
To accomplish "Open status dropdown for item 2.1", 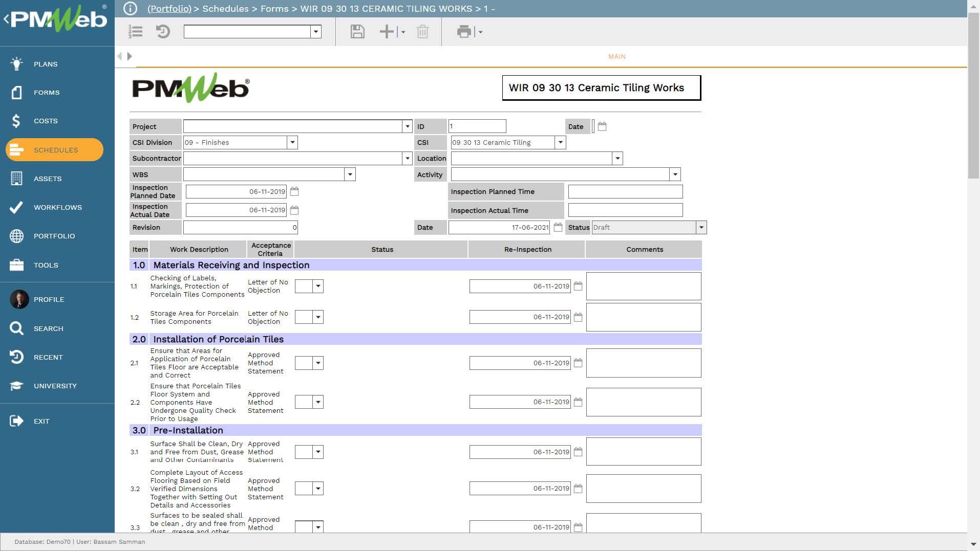I will (318, 363).
